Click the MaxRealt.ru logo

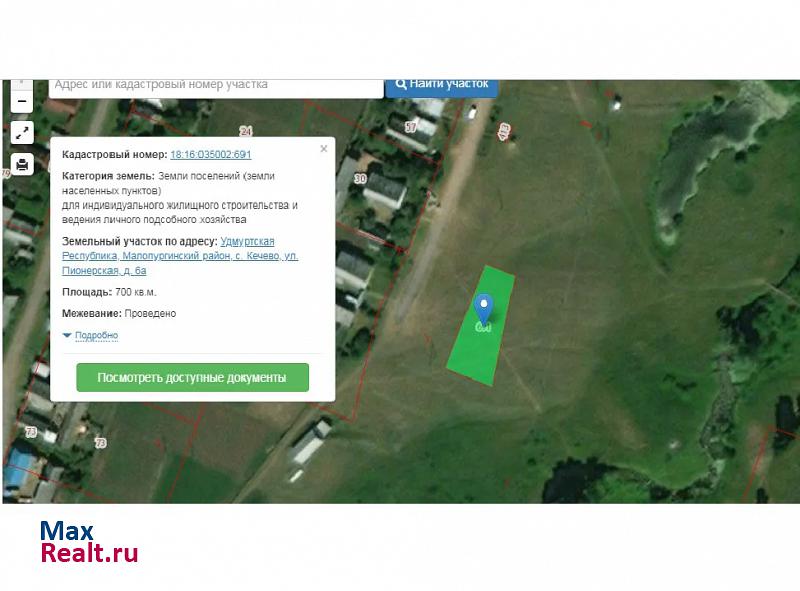point(88,542)
